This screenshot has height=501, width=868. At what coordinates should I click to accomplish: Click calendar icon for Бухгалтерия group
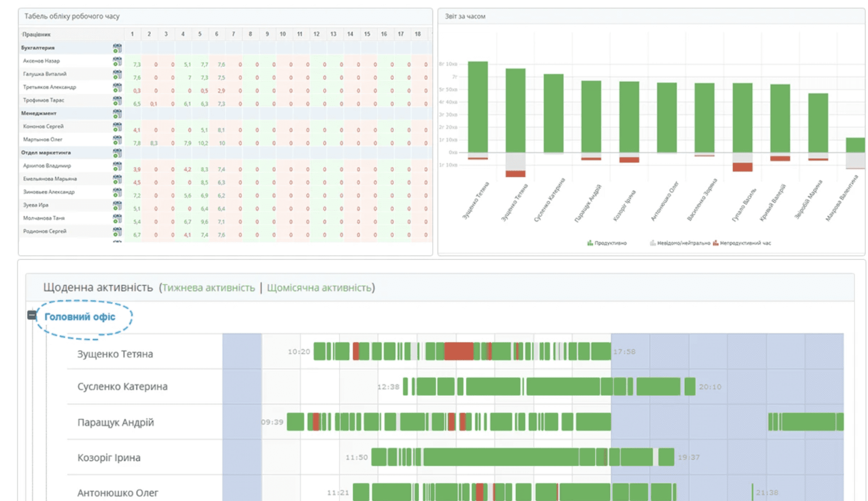[117, 48]
